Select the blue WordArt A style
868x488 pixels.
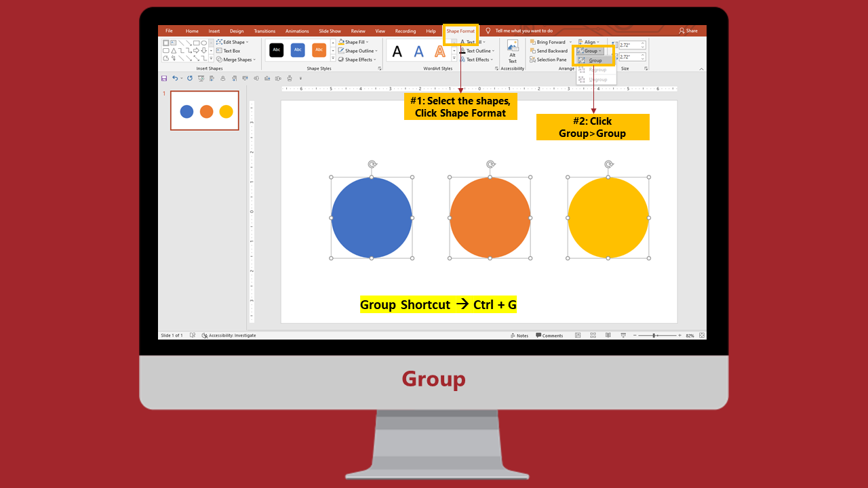point(419,52)
